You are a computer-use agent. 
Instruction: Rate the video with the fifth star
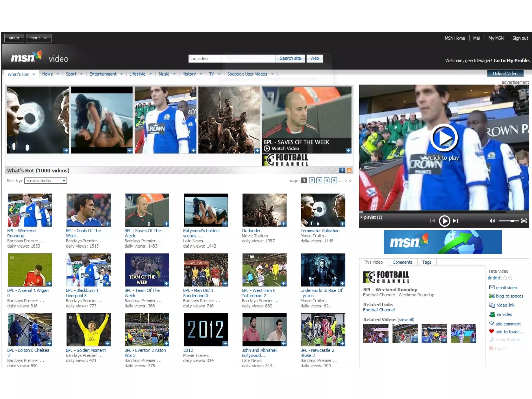click(x=510, y=278)
